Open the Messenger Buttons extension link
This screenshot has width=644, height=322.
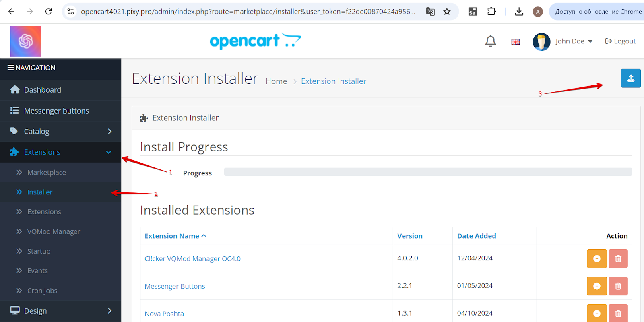click(175, 286)
